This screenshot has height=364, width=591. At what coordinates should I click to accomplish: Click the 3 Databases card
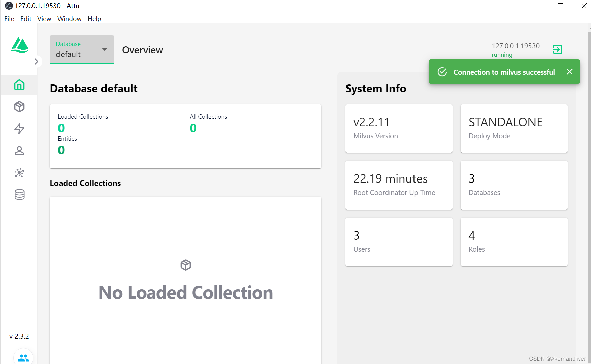(514, 185)
